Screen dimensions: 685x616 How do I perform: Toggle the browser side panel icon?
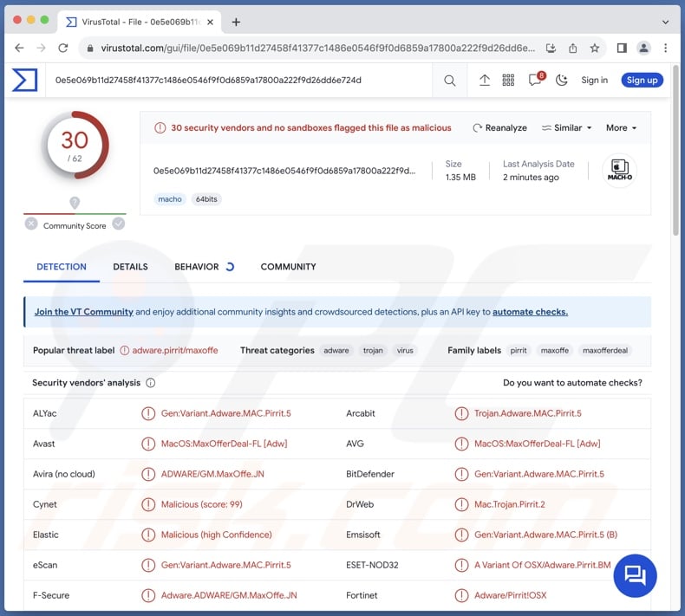coord(622,48)
